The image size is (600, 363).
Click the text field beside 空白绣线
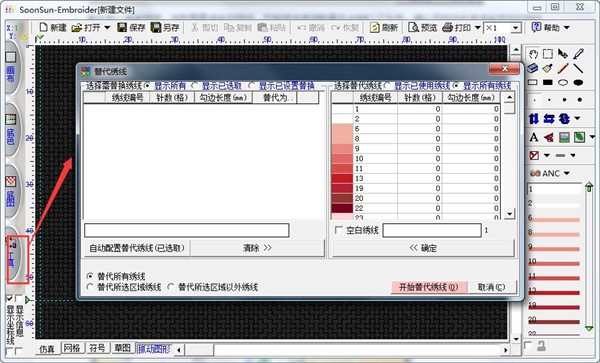pyautogui.click(x=432, y=230)
